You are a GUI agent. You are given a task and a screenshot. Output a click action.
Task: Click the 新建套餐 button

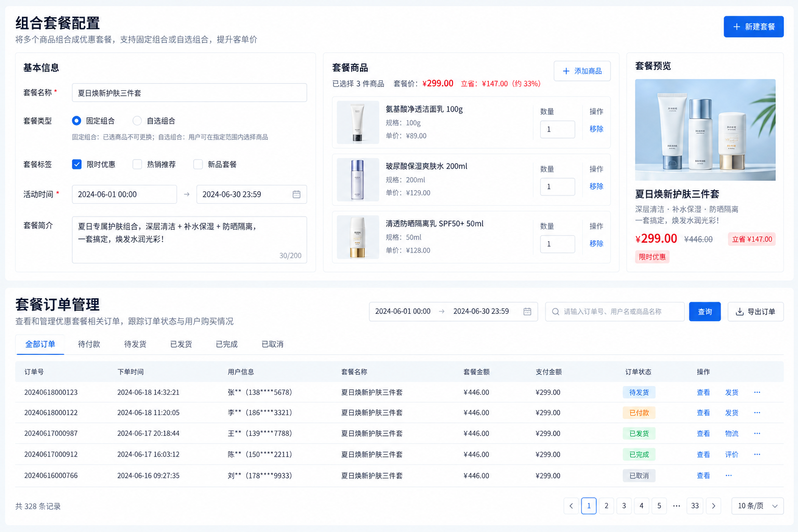[753, 26]
